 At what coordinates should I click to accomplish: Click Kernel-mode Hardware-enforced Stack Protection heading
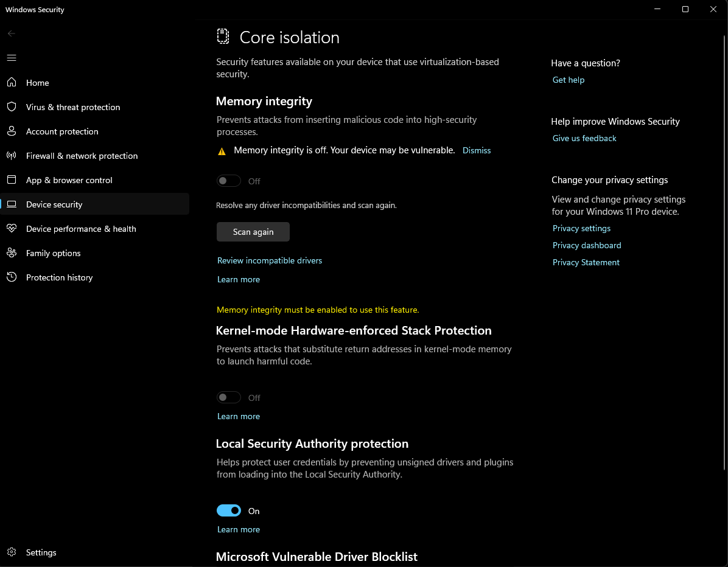click(354, 330)
